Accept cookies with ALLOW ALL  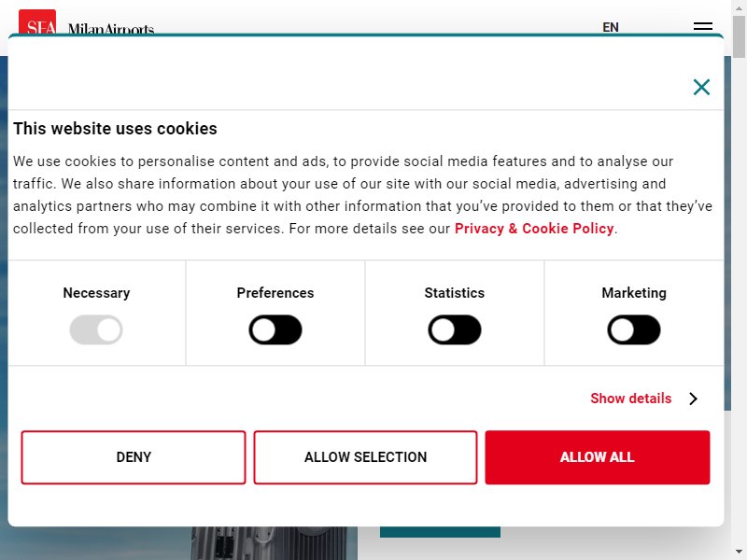pyautogui.click(x=598, y=457)
